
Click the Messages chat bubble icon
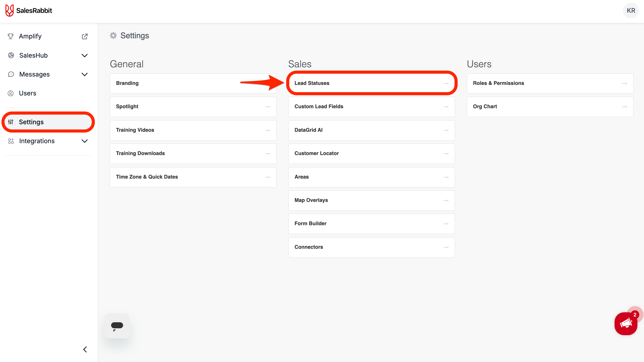[11, 74]
